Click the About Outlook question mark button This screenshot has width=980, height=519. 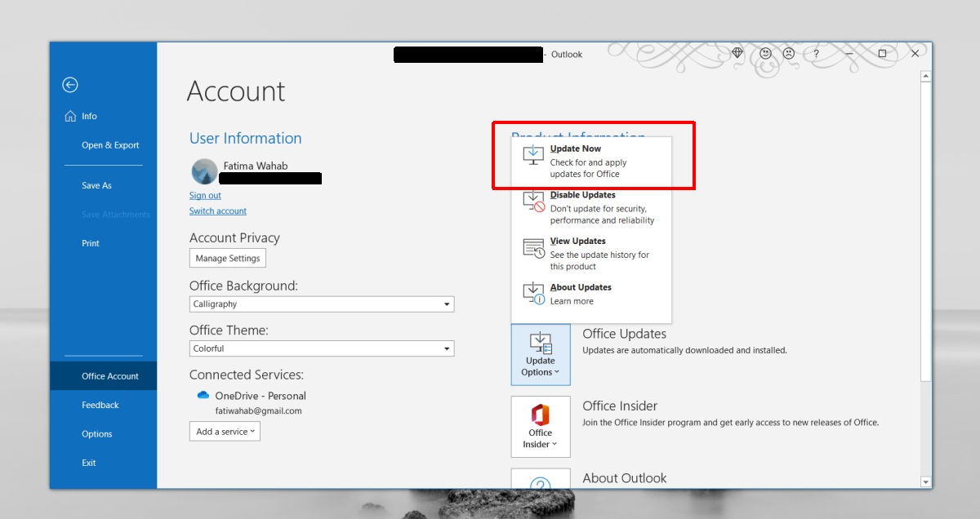[541, 478]
